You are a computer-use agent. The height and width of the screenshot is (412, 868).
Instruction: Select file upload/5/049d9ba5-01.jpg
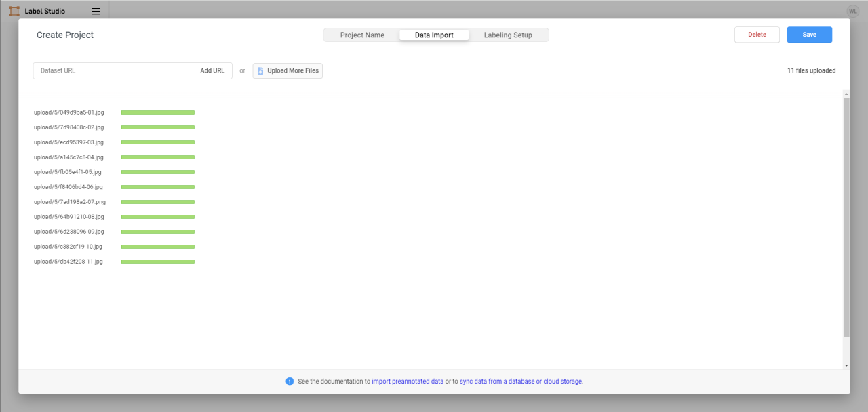(69, 112)
